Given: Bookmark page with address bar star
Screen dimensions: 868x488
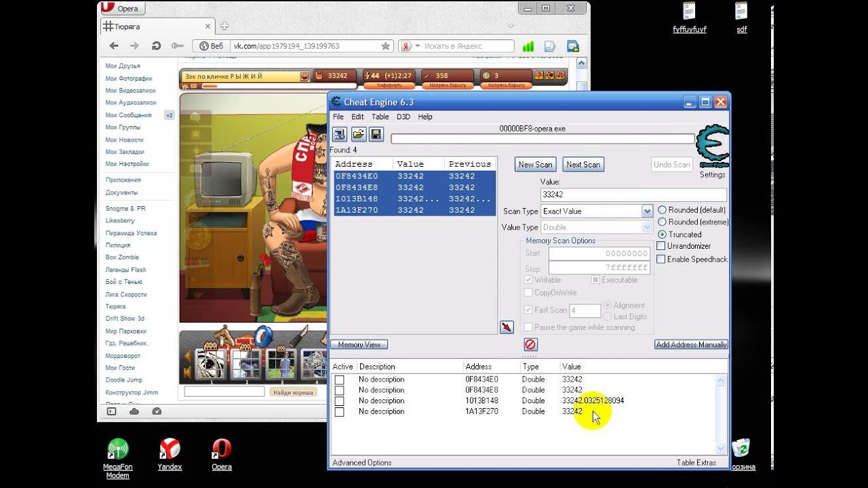Looking at the screenshot, I should (385, 46).
